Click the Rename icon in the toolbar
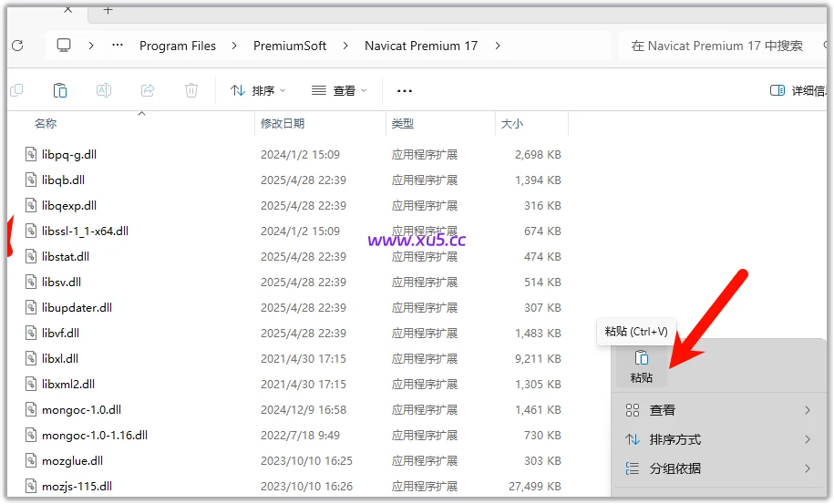Viewport: 834px width, 504px height. coord(104,90)
